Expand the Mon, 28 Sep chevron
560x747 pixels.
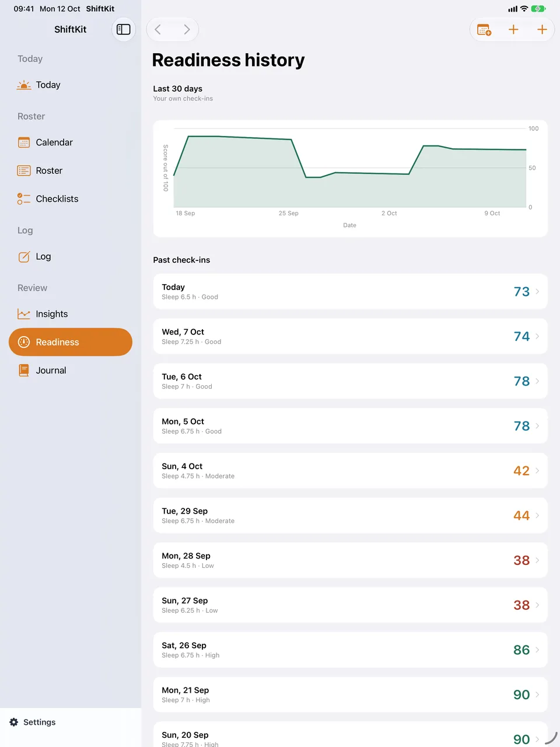[x=537, y=560]
